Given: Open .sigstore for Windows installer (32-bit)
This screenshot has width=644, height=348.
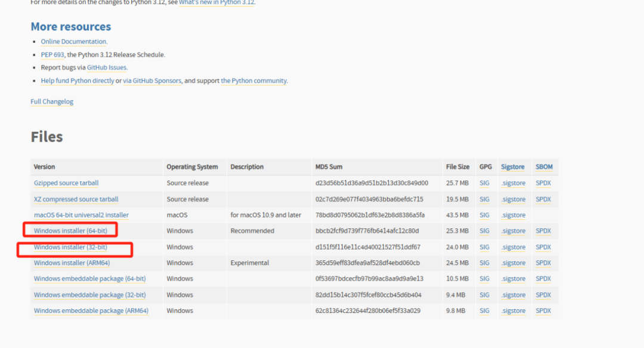Looking at the screenshot, I should coord(513,247).
